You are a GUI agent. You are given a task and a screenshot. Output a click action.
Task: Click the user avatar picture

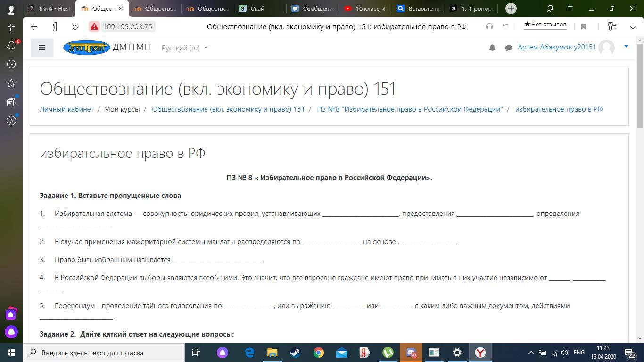click(607, 47)
